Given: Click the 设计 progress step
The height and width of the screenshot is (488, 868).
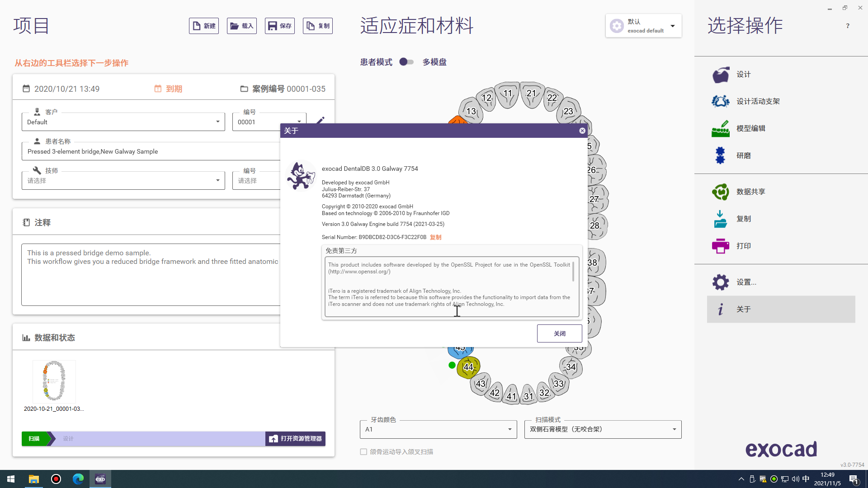Looking at the screenshot, I should 68,439.
